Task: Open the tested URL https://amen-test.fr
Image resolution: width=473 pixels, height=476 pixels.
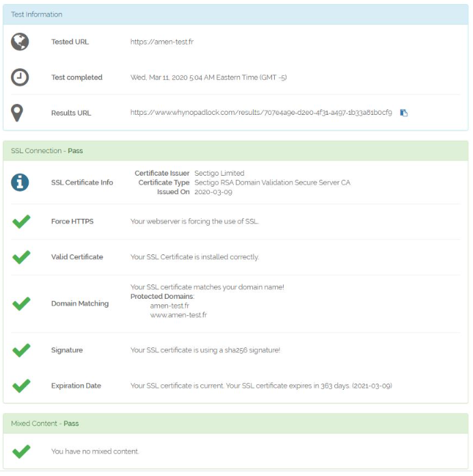Action: click(162, 42)
